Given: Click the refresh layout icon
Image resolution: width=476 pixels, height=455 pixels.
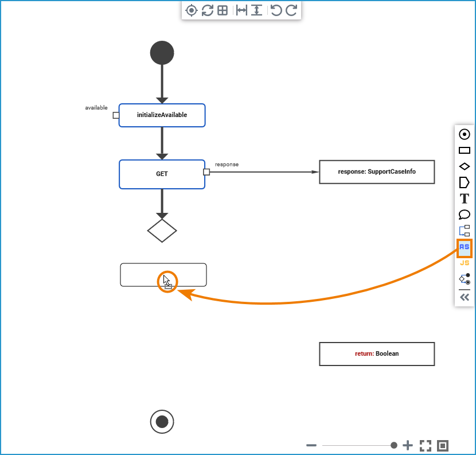Looking at the screenshot, I should [x=208, y=10].
